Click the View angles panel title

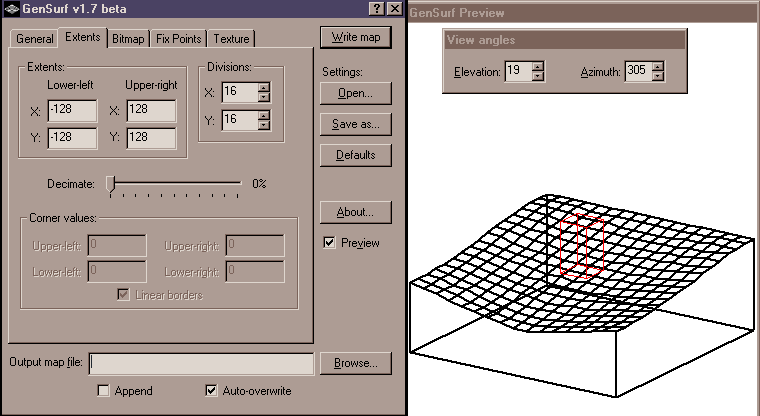(481, 40)
